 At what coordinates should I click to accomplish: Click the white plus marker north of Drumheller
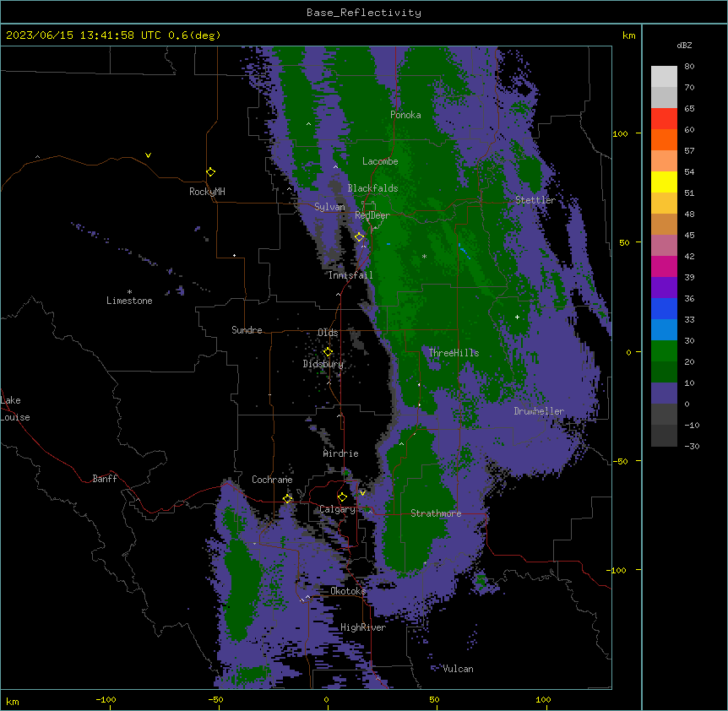point(517,317)
